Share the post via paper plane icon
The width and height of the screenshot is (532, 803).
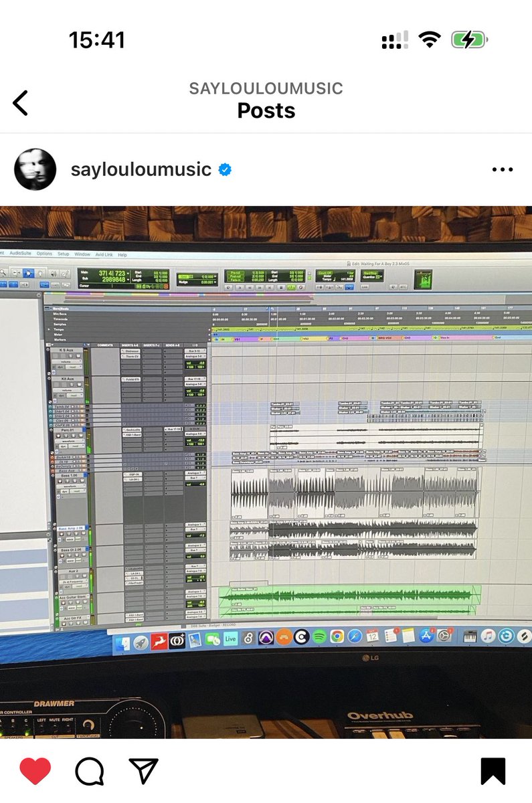[x=143, y=771]
